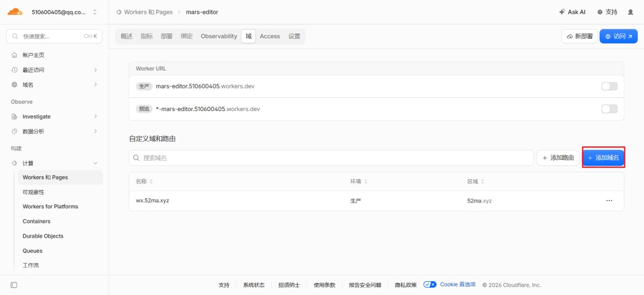Click the search magnifier in 快速搜索

[x=15, y=36]
